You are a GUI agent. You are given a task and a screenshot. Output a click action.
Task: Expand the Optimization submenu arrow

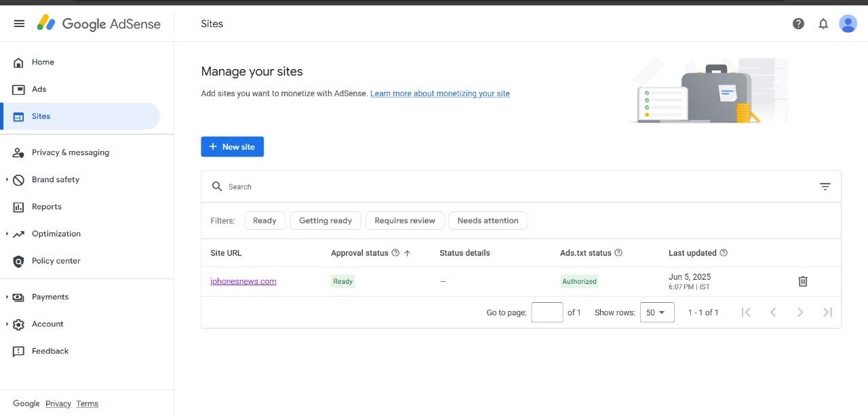tap(7, 234)
